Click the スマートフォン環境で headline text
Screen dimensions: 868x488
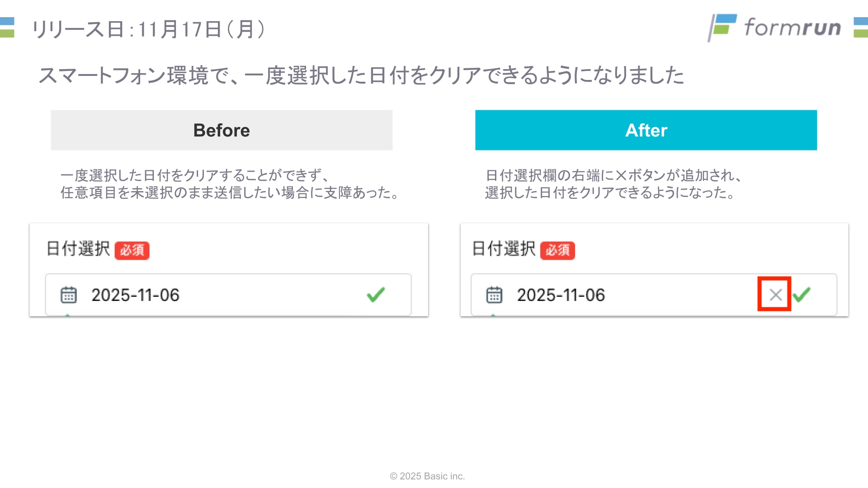coord(361,75)
